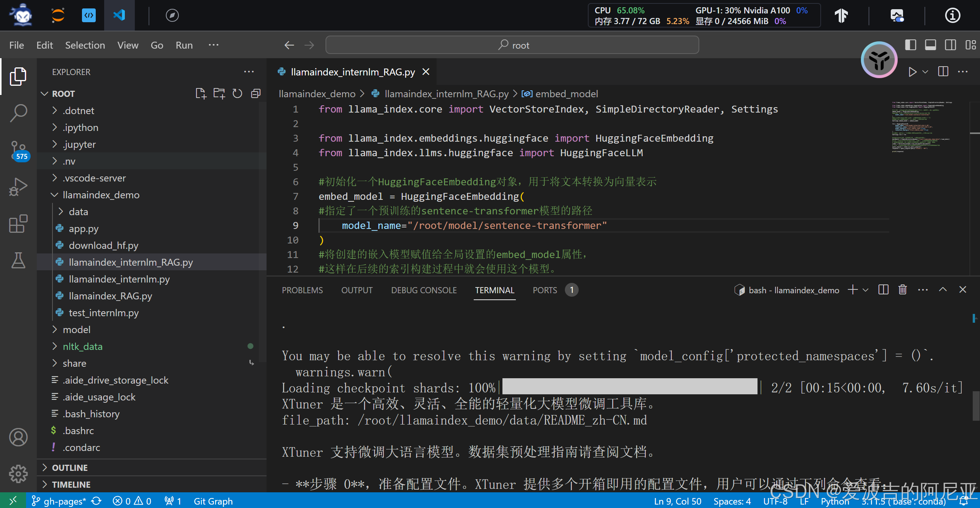980x508 pixels.
Task: Open the Selection menu
Action: (85, 45)
